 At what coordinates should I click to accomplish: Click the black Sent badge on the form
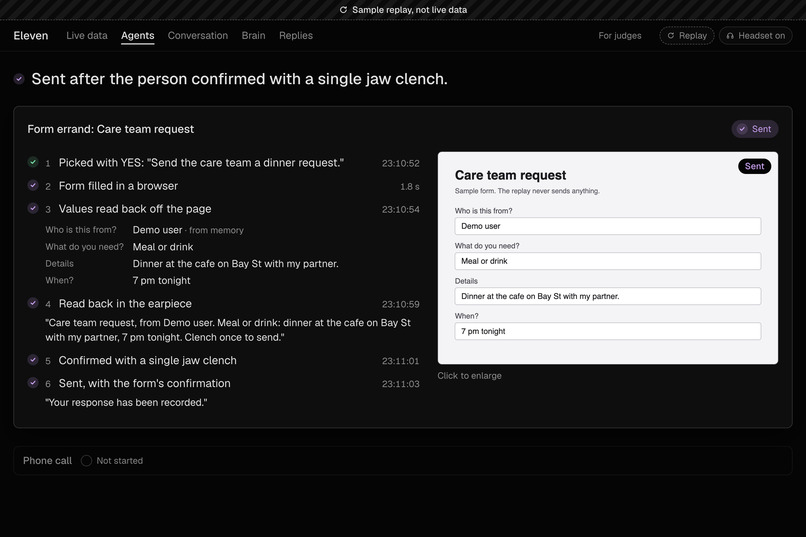coord(754,166)
